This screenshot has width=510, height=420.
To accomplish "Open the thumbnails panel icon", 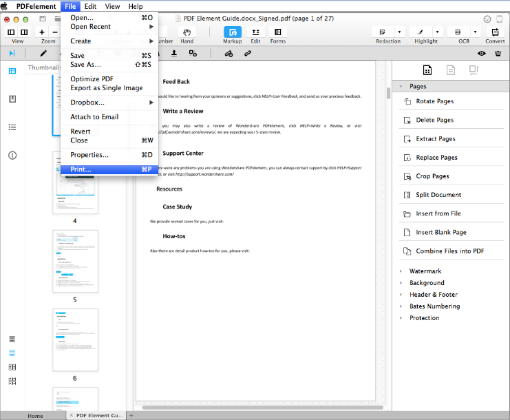I will [12, 71].
